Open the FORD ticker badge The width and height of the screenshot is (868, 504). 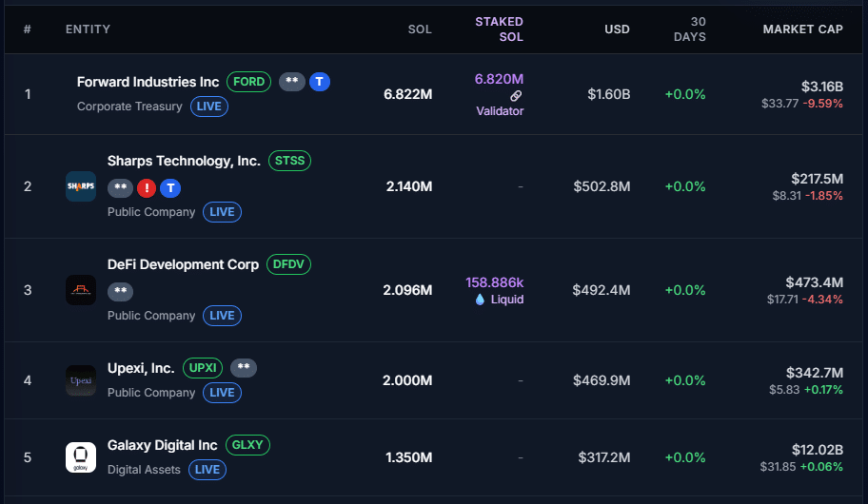249,82
